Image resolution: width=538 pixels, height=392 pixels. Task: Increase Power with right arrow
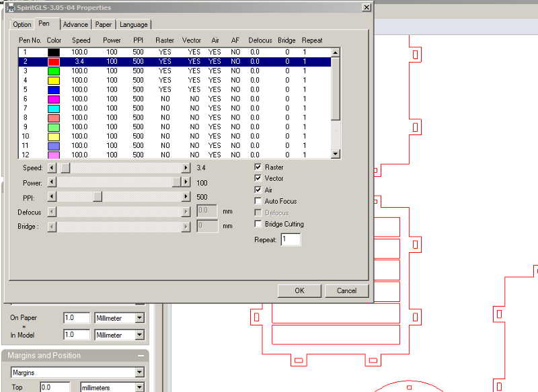click(186, 182)
